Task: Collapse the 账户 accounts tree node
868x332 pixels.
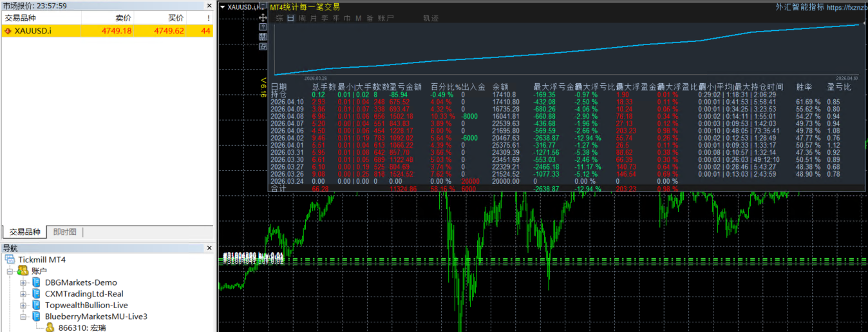Action: pos(11,271)
